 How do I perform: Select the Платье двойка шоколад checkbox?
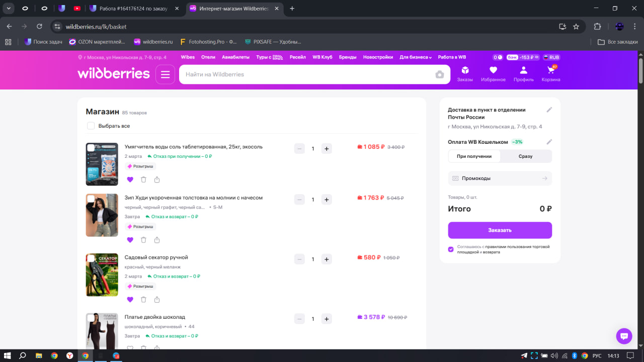[x=91, y=318]
